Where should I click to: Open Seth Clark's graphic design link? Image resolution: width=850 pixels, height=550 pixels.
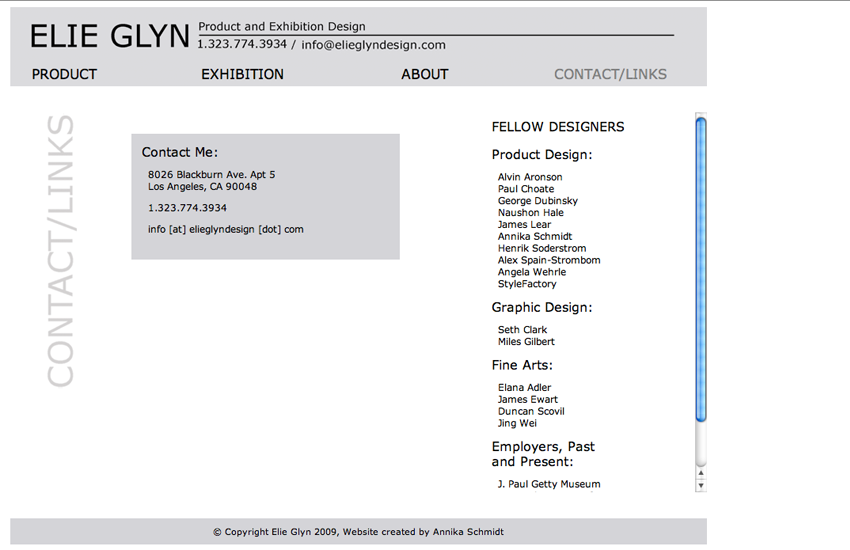point(522,330)
